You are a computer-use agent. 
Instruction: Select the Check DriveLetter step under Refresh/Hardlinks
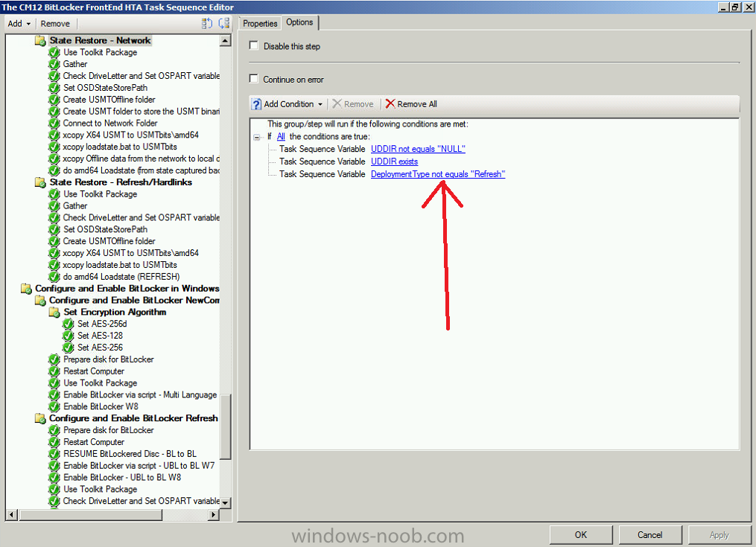141,218
